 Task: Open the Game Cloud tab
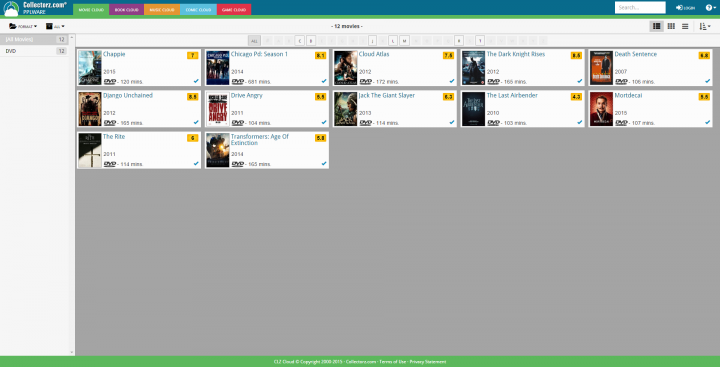point(234,9)
